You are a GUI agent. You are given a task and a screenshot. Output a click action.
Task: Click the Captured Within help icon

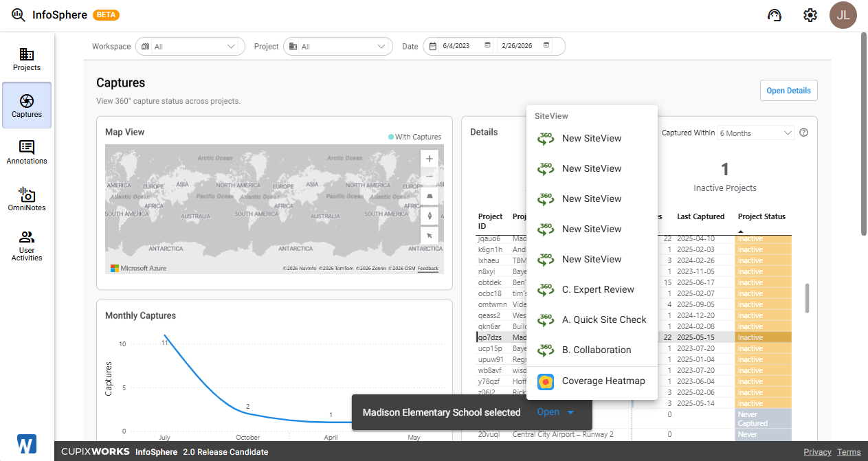click(803, 133)
